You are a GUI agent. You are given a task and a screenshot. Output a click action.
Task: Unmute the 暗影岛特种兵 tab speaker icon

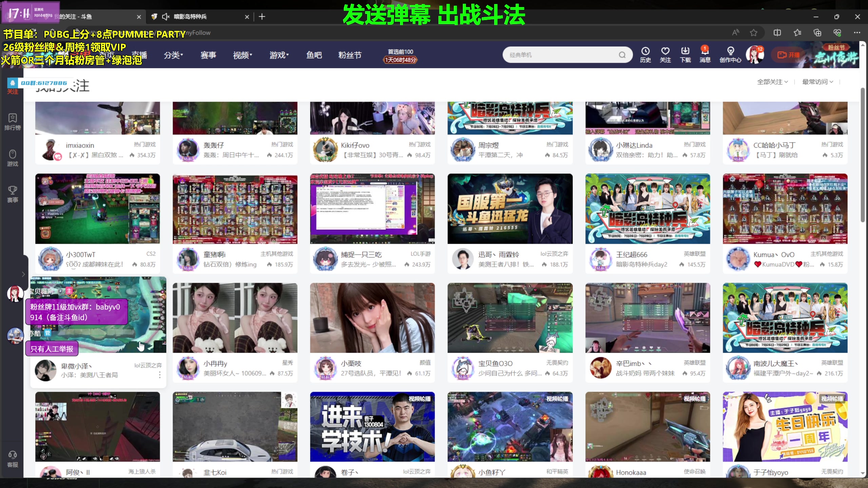click(165, 17)
